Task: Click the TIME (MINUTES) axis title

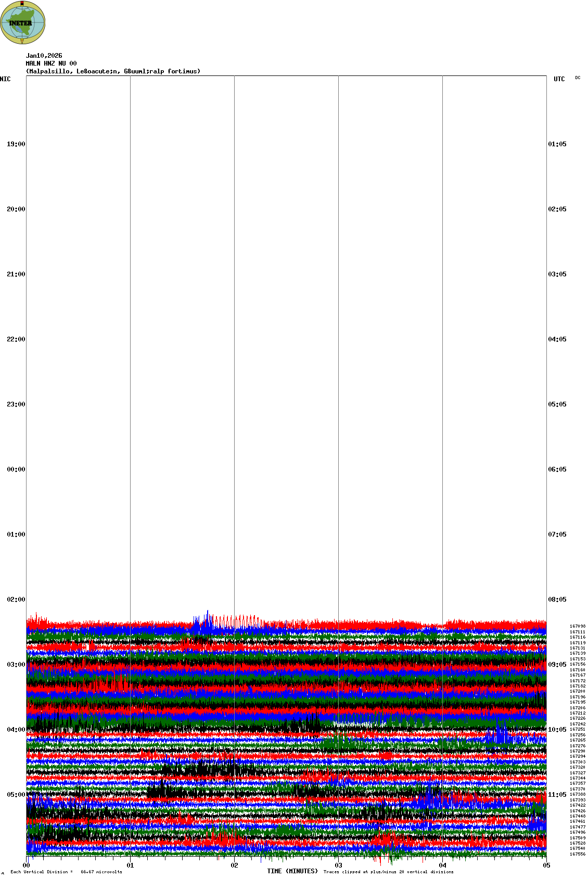Action: tap(292, 871)
